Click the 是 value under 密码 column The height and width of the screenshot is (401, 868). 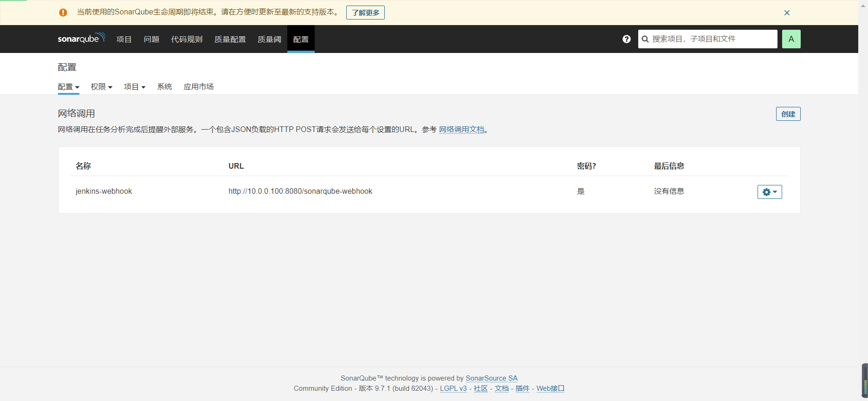pos(581,191)
